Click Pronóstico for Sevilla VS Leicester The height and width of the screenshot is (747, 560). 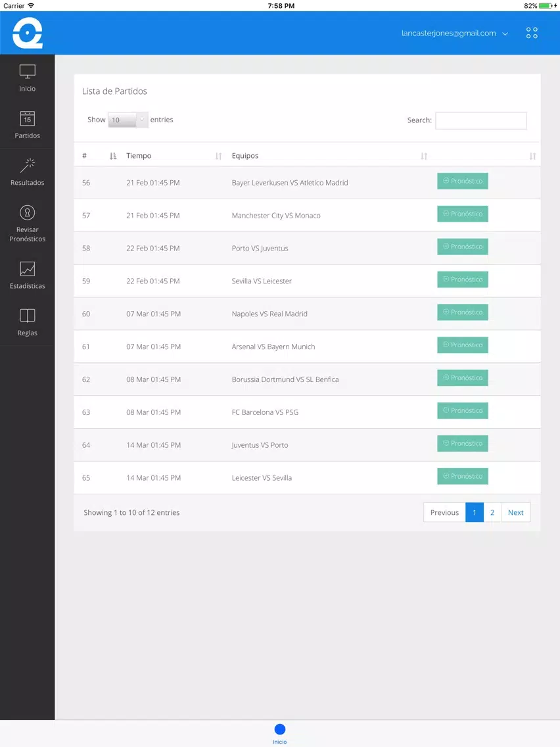pyautogui.click(x=462, y=279)
